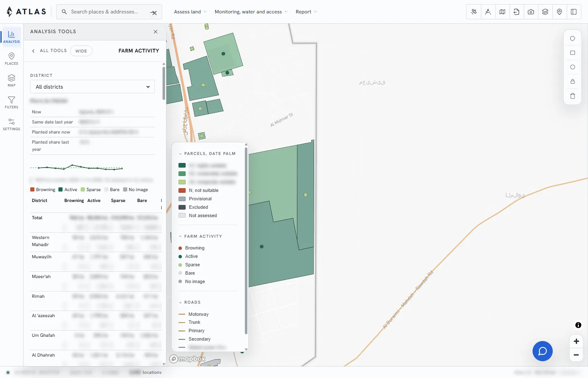
Task: Close the Analysis Tools panel
Action: pyautogui.click(x=155, y=32)
